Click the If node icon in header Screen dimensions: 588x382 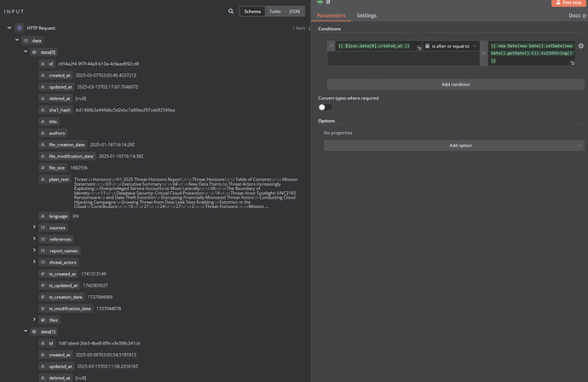pos(320,3)
